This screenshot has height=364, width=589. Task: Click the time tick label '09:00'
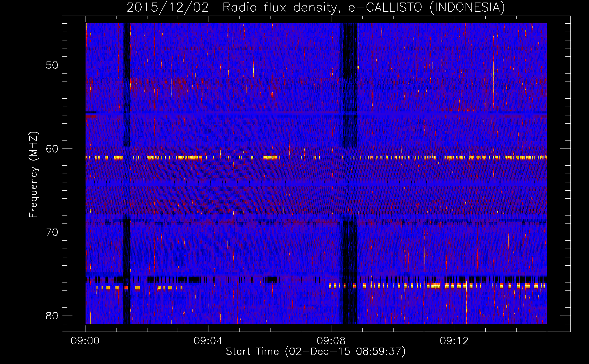point(85,341)
